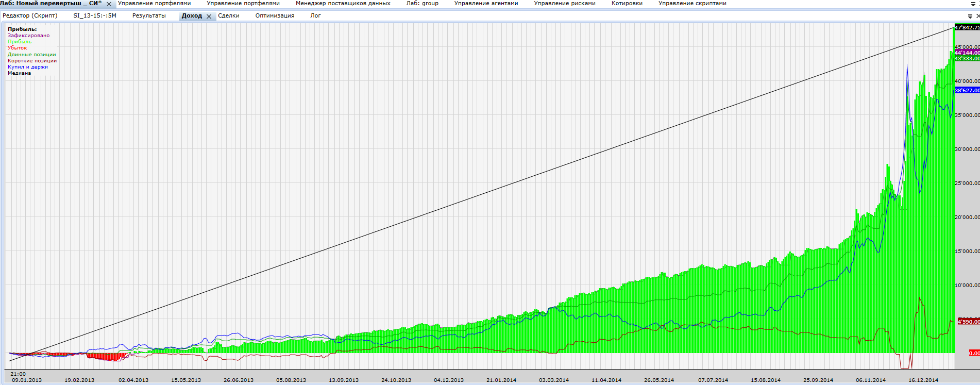The width and height of the screenshot is (980, 385).
Task: Open the Менеджер поставщиков данных tab
Action: click(343, 4)
